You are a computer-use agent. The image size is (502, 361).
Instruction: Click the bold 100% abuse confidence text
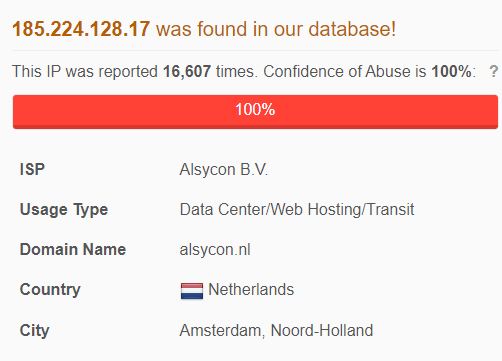coord(451,71)
